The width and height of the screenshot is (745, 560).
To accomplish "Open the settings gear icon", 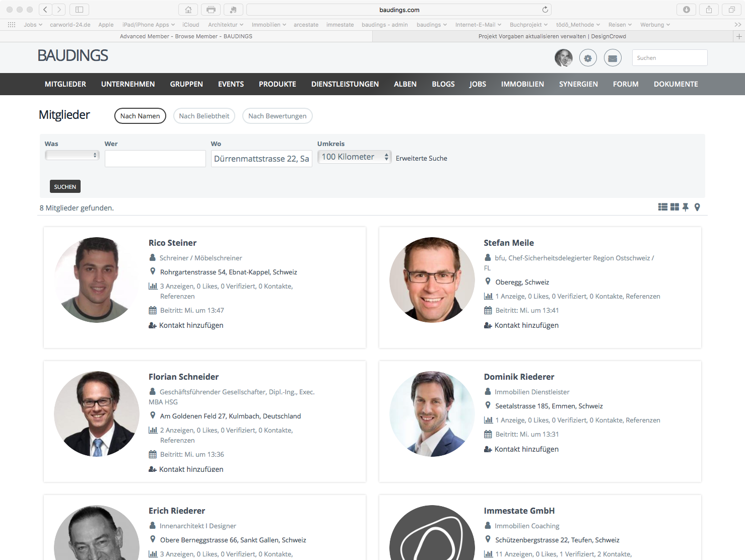I will 588,58.
